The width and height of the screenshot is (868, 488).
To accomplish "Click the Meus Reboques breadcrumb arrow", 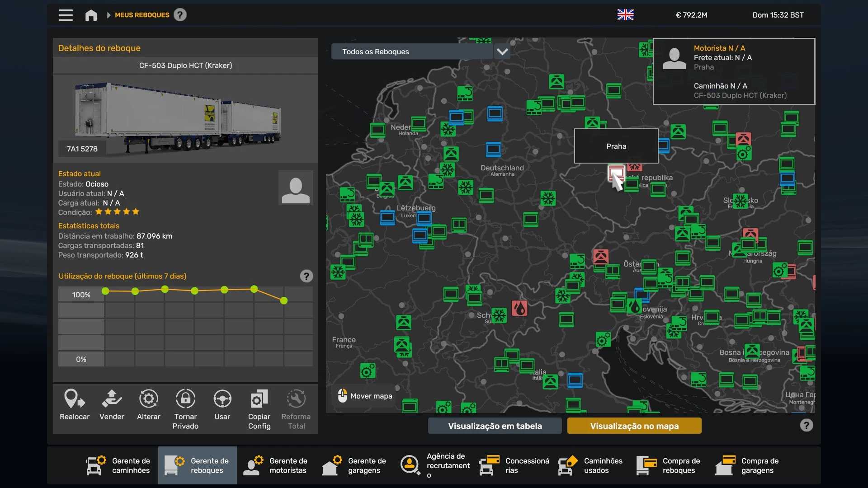I will [108, 15].
